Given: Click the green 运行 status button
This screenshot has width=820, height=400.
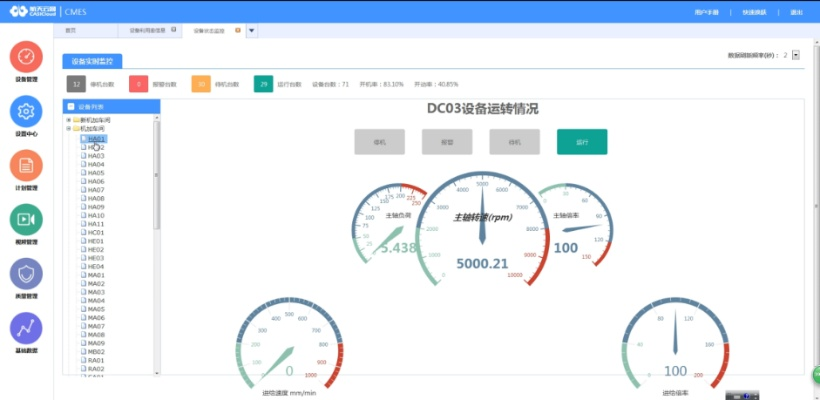Looking at the screenshot, I should [582, 142].
